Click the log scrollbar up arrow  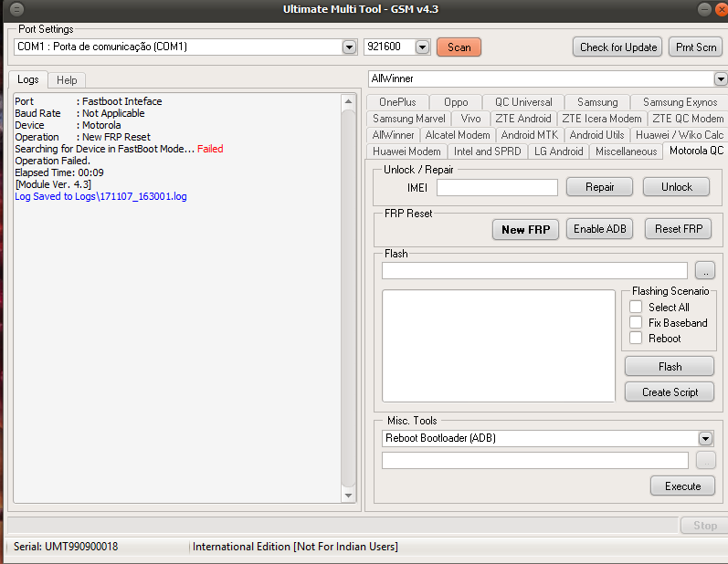tap(348, 101)
